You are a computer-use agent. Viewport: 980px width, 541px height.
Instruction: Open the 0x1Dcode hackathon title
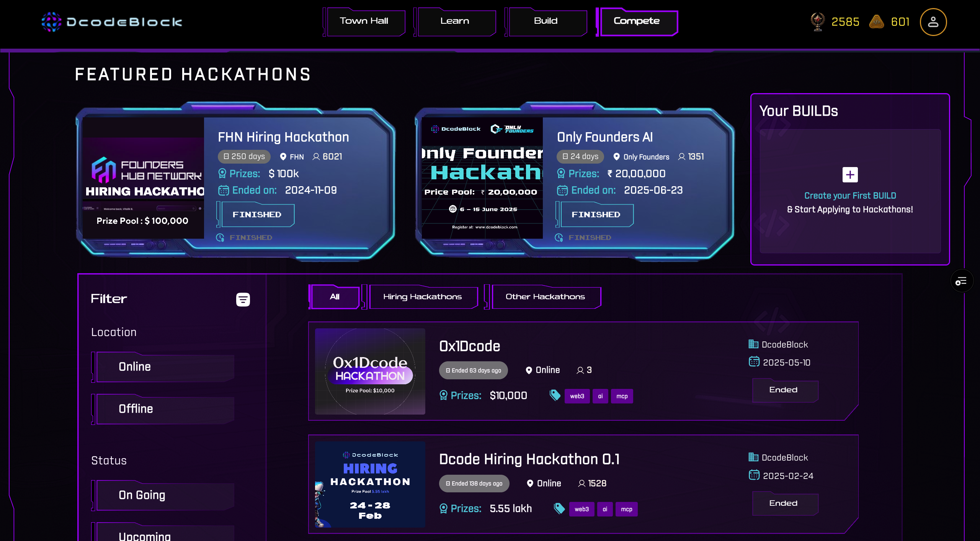[x=469, y=346]
